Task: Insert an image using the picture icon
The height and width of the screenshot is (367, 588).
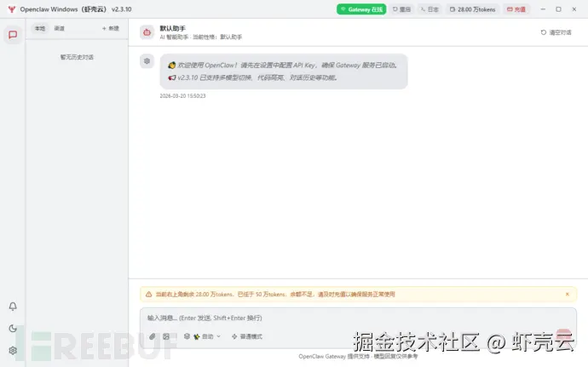Action: (x=166, y=336)
